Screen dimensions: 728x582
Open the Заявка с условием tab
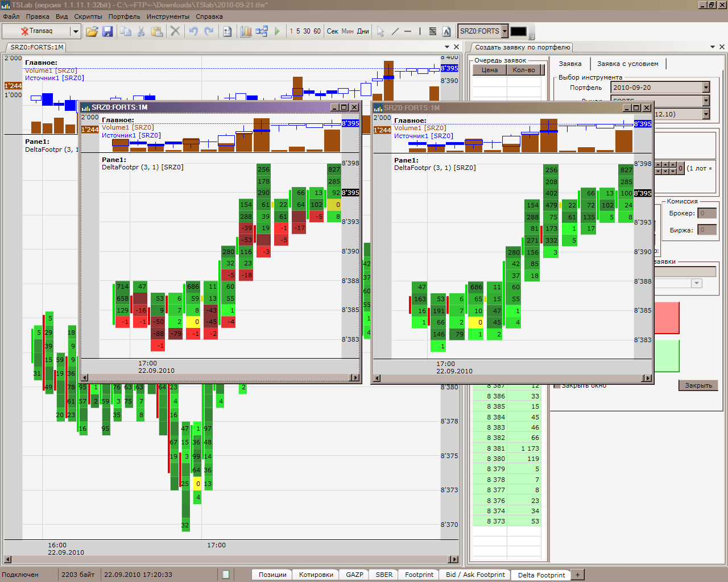click(628, 64)
